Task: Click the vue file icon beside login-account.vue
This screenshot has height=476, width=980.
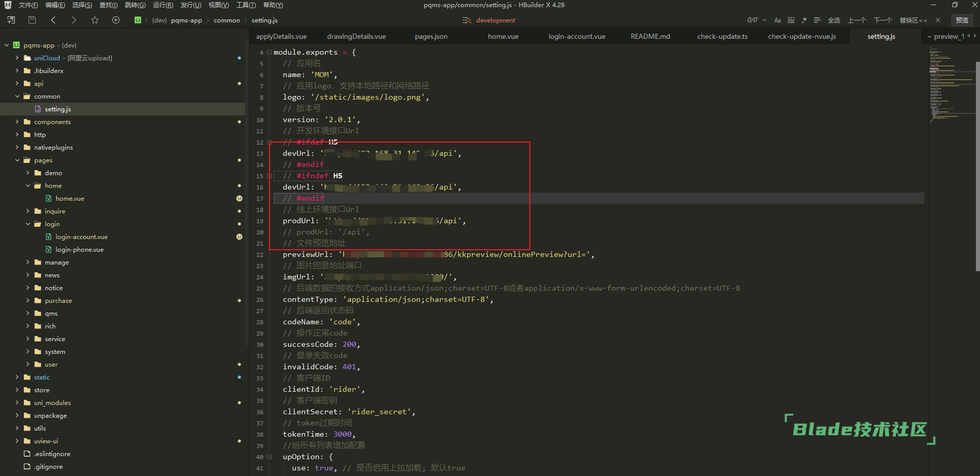Action: coord(48,237)
